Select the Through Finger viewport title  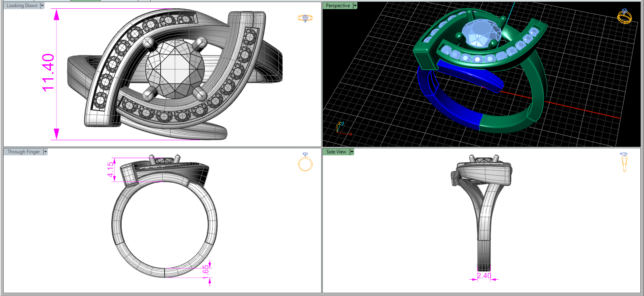click(x=23, y=152)
